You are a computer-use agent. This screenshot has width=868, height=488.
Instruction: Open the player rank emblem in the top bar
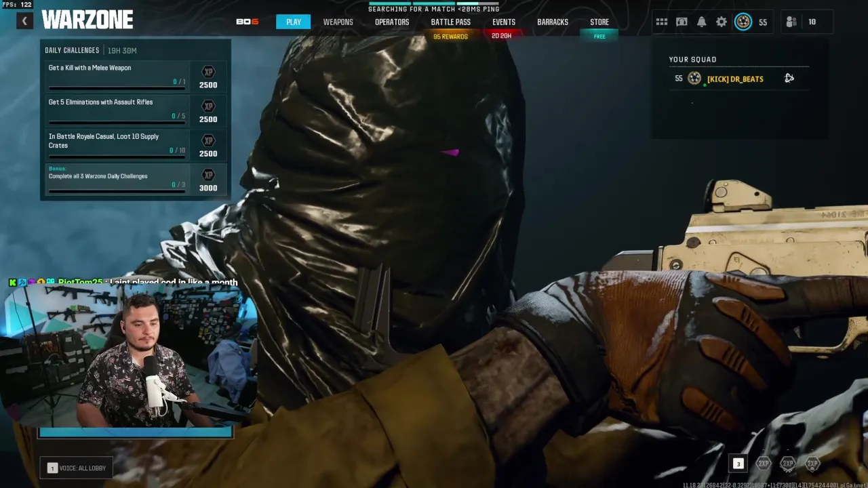click(x=743, y=22)
